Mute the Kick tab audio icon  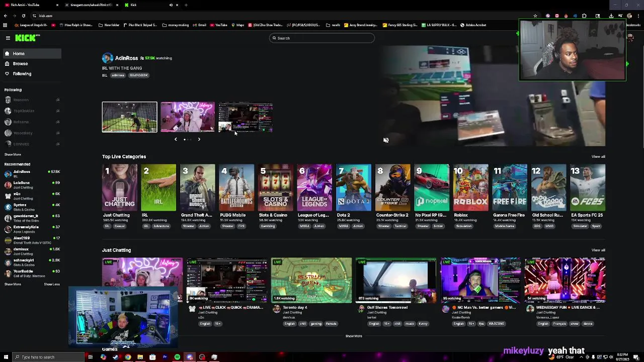click(171, 5)
